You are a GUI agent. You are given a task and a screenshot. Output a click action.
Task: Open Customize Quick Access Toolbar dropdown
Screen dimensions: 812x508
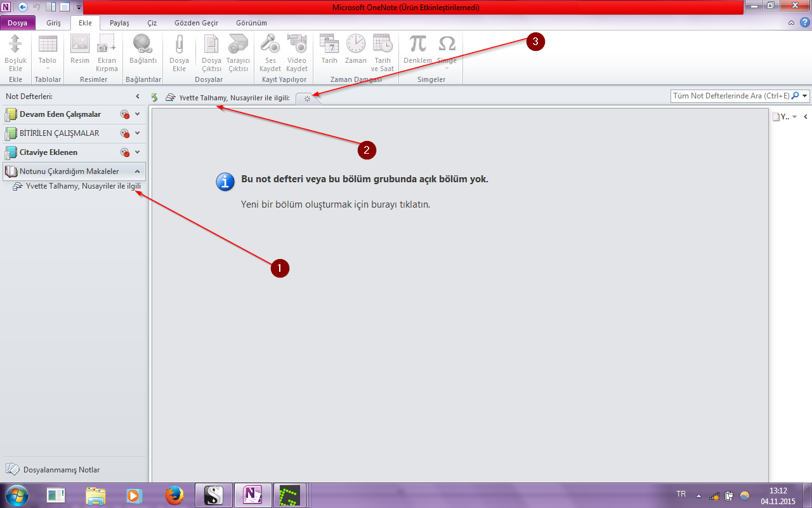(78, 8)
